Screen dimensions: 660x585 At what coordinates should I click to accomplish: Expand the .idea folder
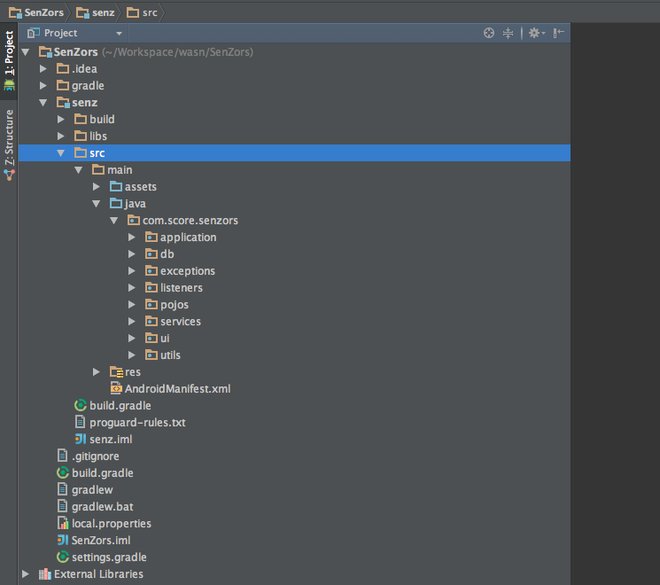click(x=43, y=69)
